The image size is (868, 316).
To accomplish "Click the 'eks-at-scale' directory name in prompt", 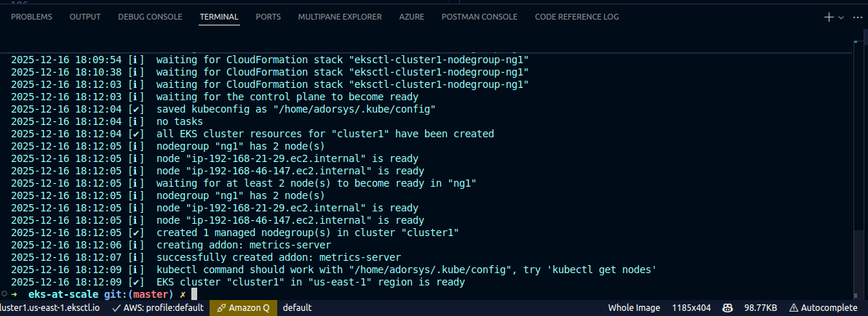I will click(x=63, y=294).
